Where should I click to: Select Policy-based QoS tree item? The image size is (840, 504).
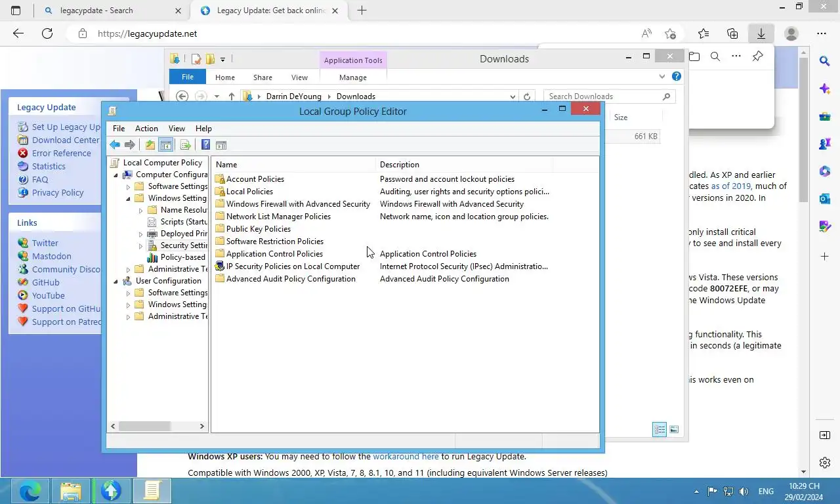click(x=183, y=257)
